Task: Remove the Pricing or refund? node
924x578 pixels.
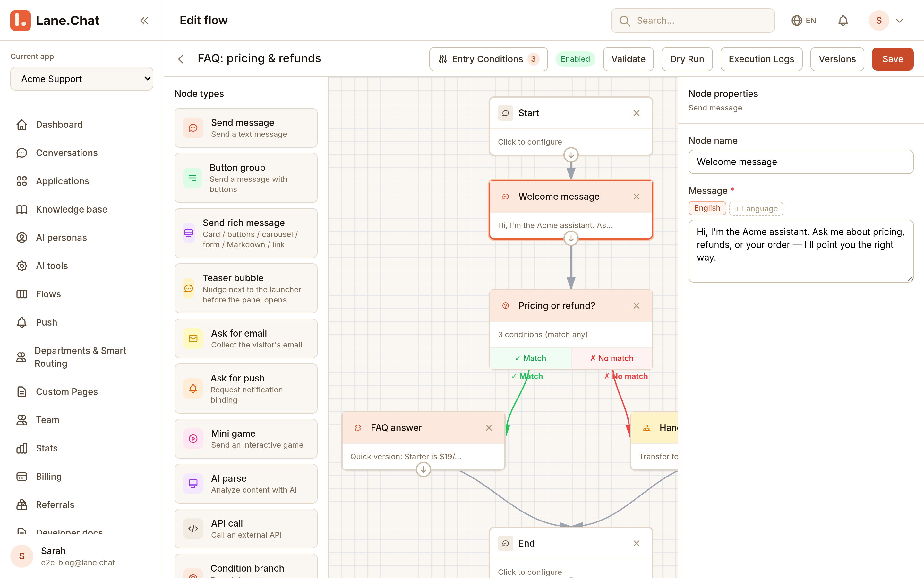Action: point(637,306)
